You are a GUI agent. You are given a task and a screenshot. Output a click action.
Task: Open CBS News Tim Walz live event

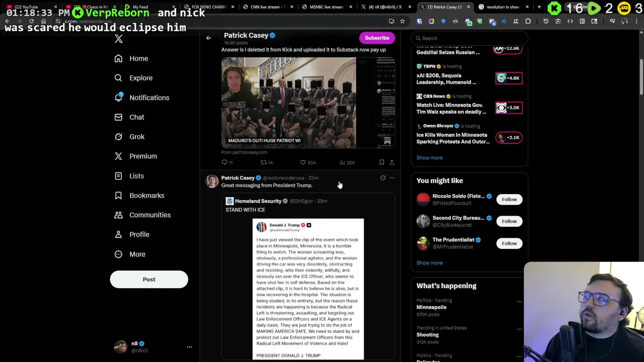pos(469,106)
